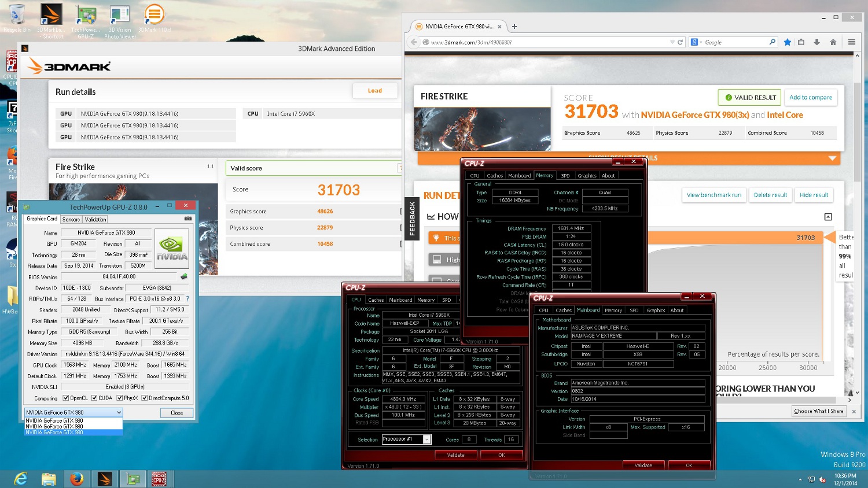The width and height of the screenshot is (868, 488).
Task: Click the Hide result button
Action: (x=814, y=195)
